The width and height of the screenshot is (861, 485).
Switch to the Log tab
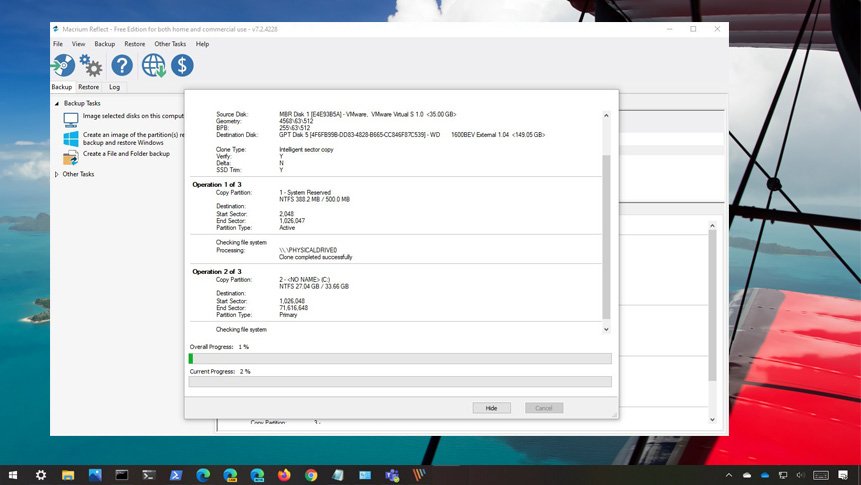pyautogui.click(x=114, y=87)
